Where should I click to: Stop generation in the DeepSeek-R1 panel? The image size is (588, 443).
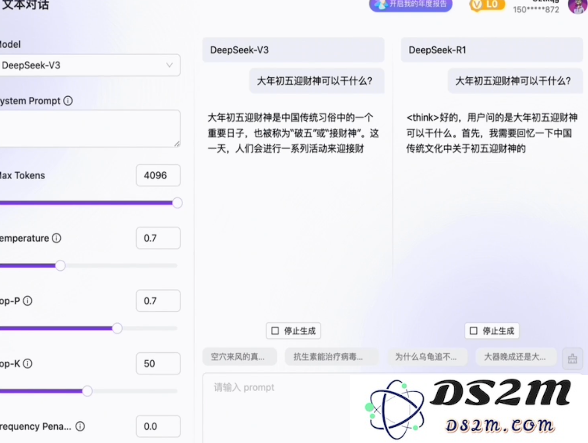click(492, 331)
